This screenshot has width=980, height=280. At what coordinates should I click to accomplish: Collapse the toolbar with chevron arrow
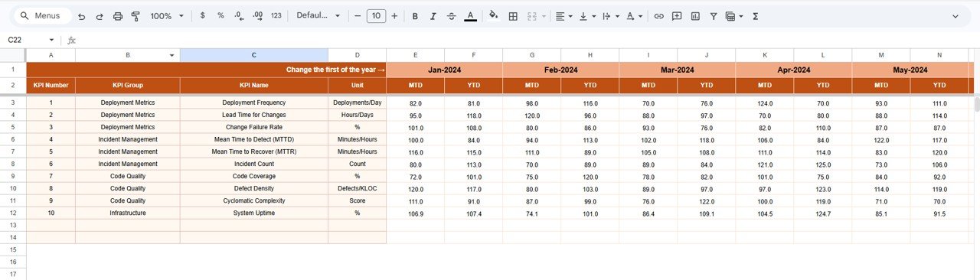[x=955, y=16]
